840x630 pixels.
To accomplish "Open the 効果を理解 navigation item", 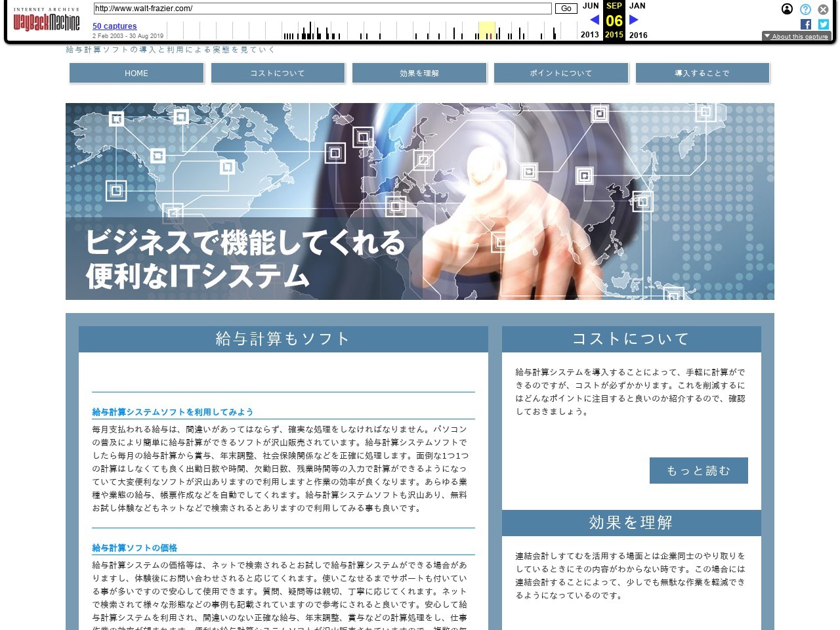I will click(x=419, y=73).
